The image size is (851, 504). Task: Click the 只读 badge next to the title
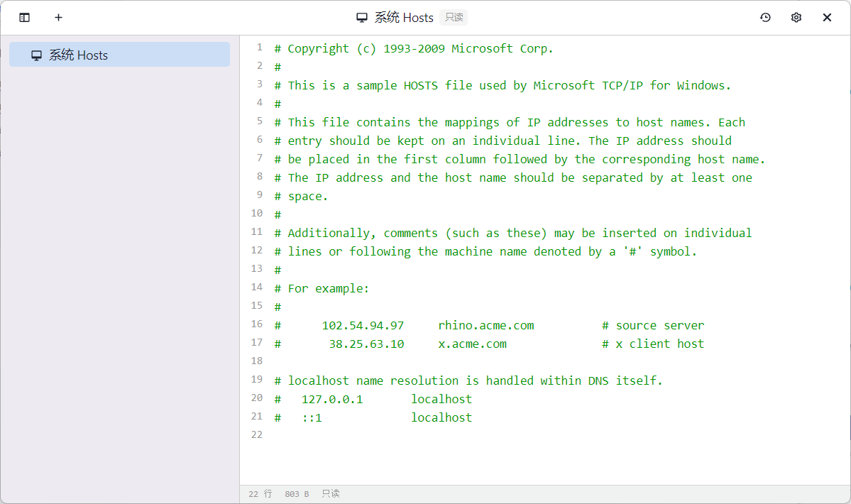click(454, 18)
